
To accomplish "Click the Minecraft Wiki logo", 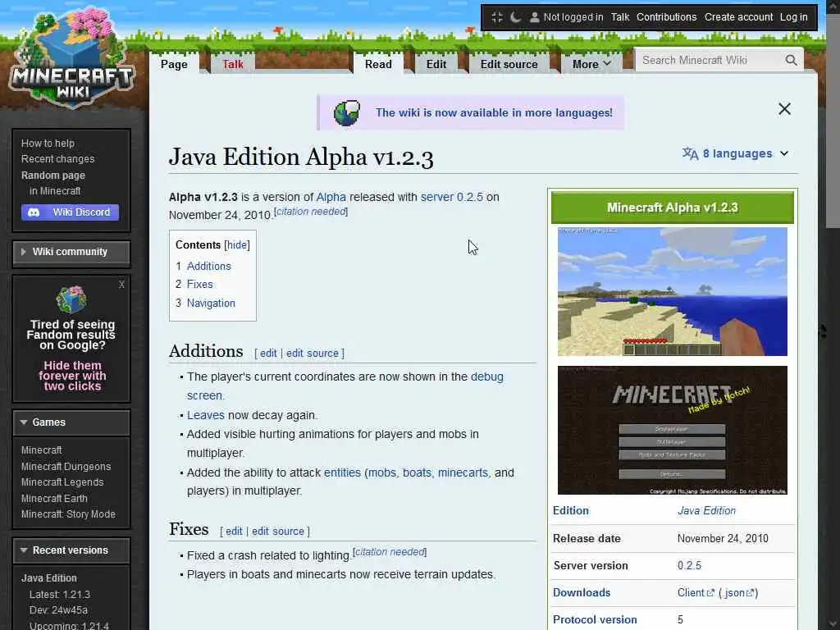I will [71, 58].
